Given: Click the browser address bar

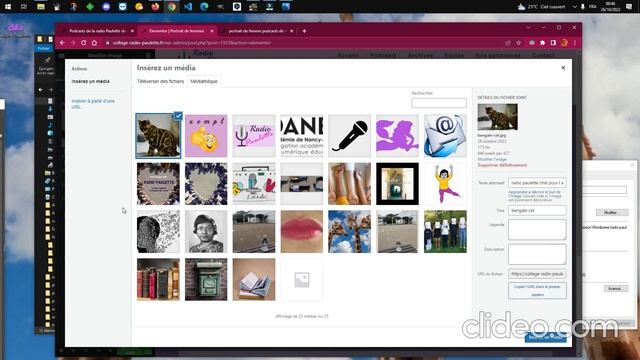Looking at the screenshot, I should (x=302, y=42).
